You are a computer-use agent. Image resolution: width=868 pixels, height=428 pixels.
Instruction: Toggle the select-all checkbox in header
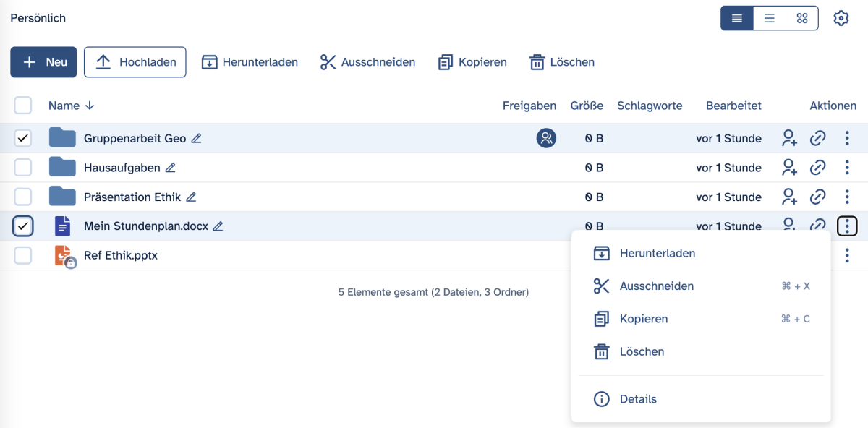(x=23, y=106)
